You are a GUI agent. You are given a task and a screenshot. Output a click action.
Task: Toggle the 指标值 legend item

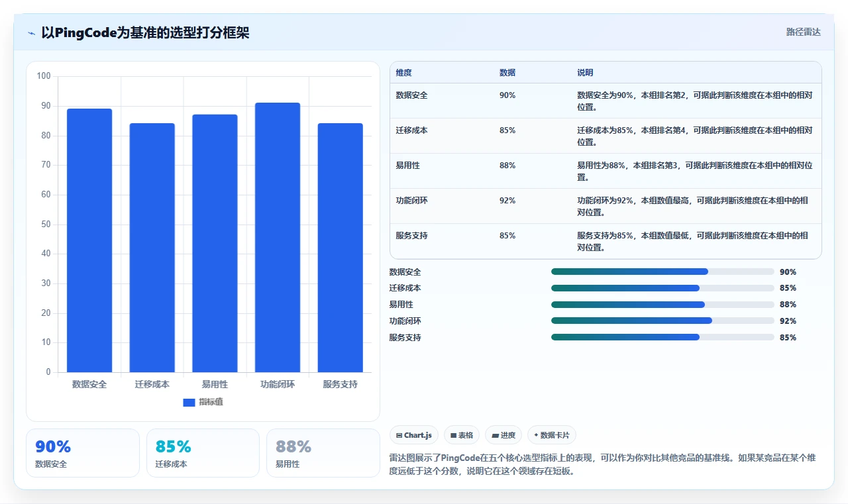203,402
